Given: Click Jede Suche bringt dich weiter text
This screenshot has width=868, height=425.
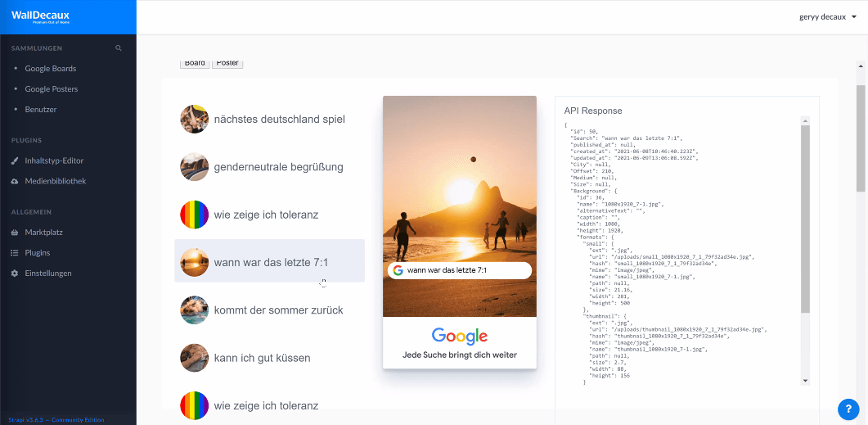Looking at the screenshot, I should point(460,355).
